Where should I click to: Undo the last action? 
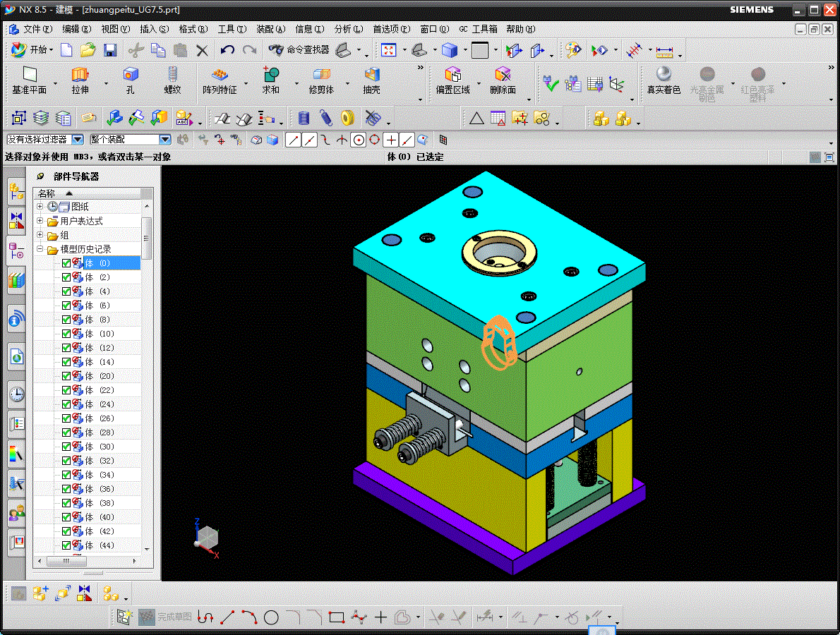click(227, 50)
